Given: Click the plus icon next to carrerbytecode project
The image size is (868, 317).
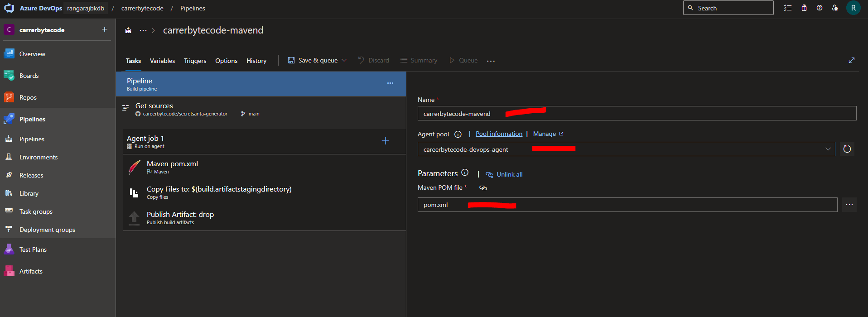Looking at the screenshot, I should click(x=105, y=29).
